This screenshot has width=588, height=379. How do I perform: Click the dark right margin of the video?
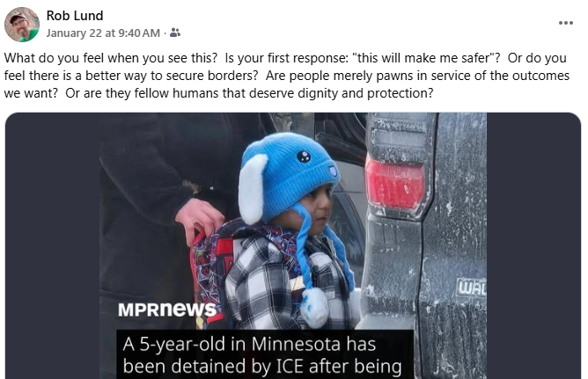tap(533, 245)
